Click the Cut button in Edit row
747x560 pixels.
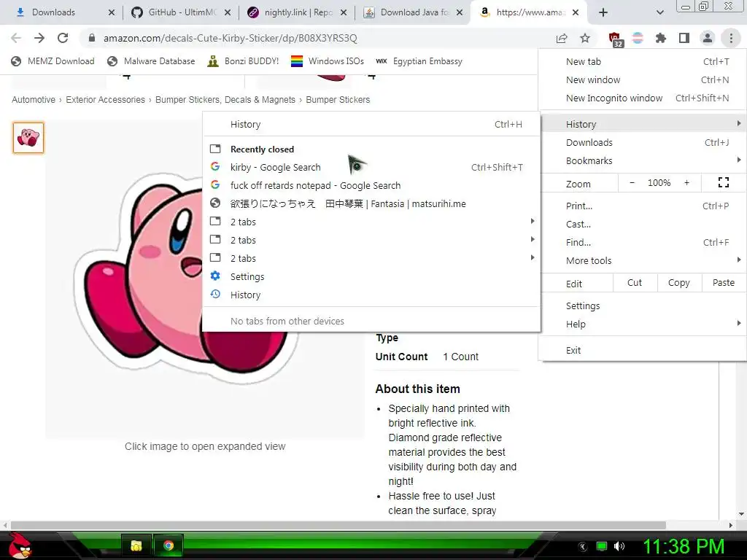(x=635, y=283)
